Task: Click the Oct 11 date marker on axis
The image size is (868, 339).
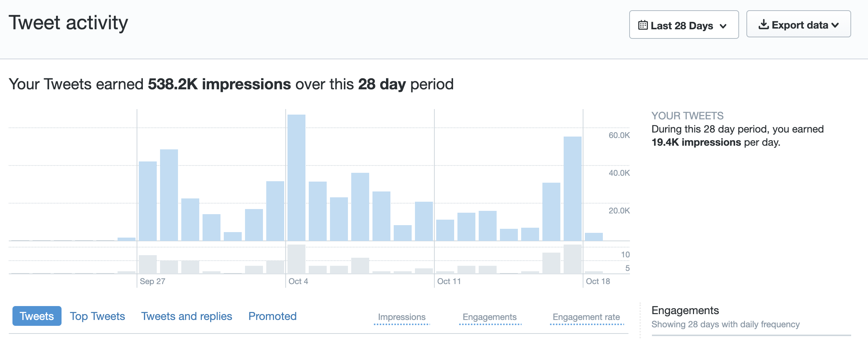Action: point(449,281)
